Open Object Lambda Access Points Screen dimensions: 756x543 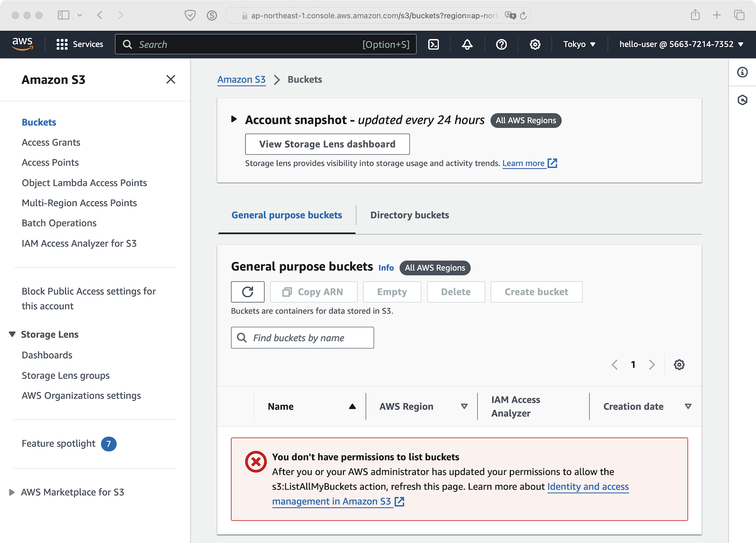(84, 183)
